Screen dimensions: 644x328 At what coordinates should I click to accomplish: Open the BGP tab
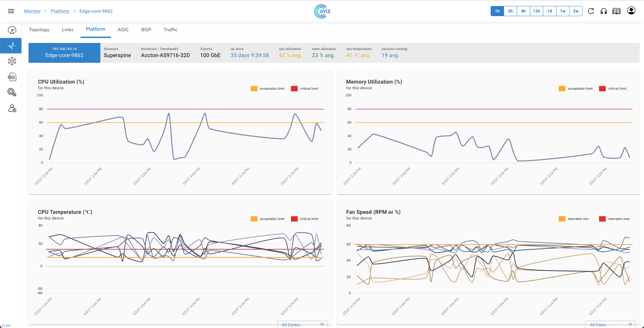click(x=146, y=30)
